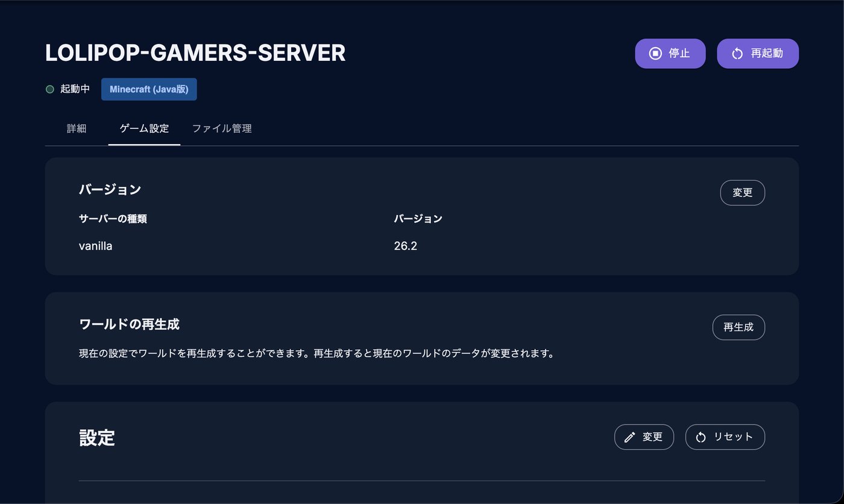Click the サーバーの種類 label

(x=113, y=219)
